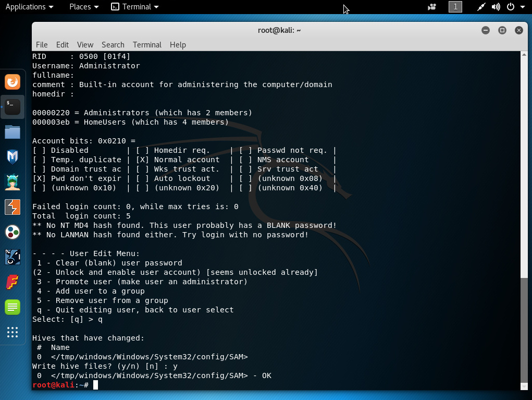This screenshot has width=532, height=400.
Task: Launch Burp Suite from the dock
Action: (x=13, y=207)
